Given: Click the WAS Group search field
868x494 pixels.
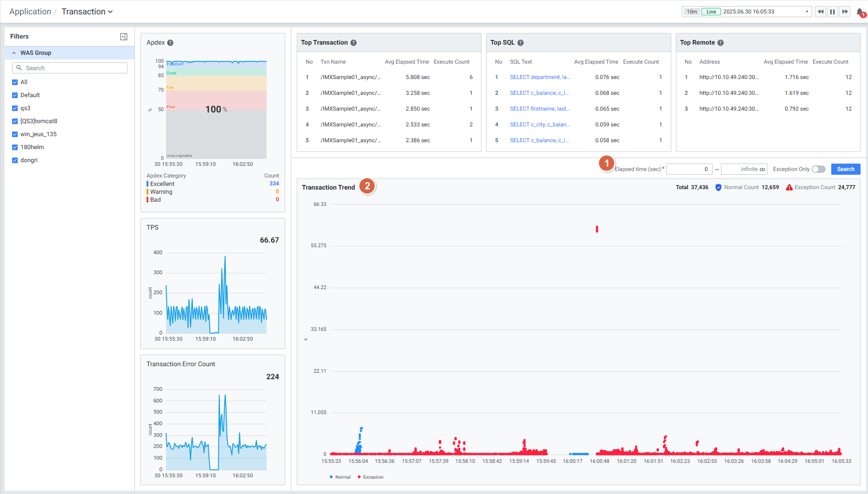Looking at the screenshot, I should [70, 68].
